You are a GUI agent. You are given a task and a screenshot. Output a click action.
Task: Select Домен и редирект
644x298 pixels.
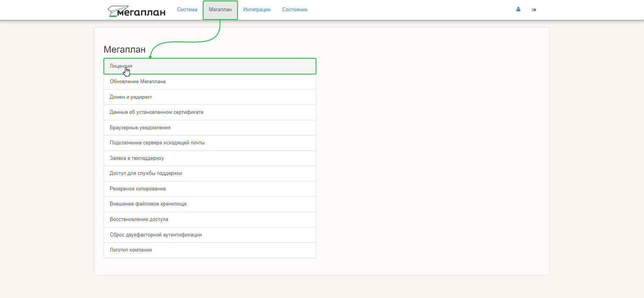(x=210, y=97)
